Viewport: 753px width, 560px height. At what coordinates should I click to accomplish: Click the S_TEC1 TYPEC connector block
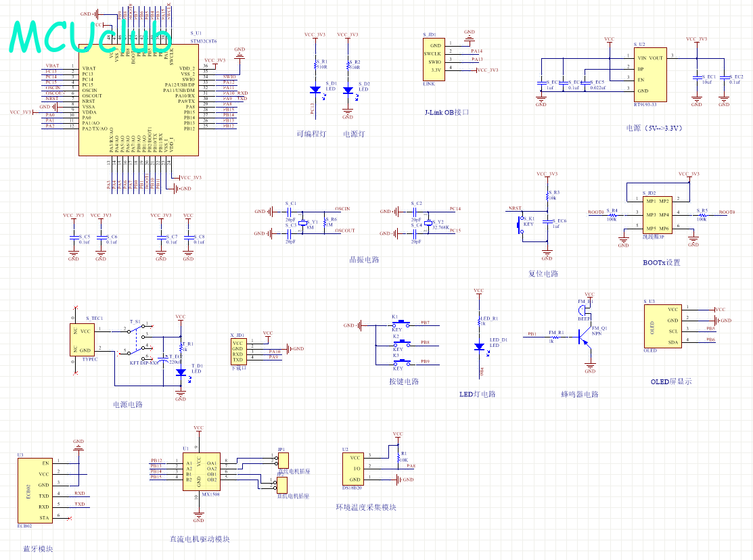[x=82, y=340]
